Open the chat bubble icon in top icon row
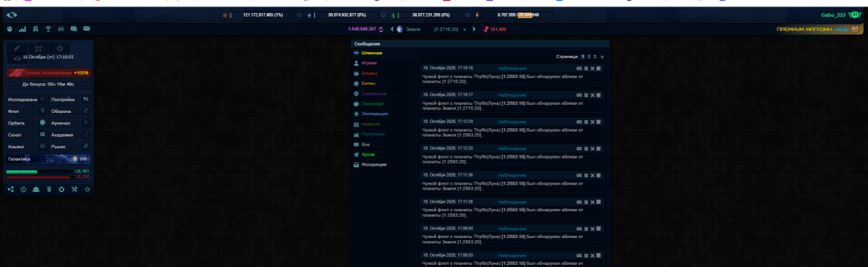Screen dimensions: 868x267 tap(74, 29)
